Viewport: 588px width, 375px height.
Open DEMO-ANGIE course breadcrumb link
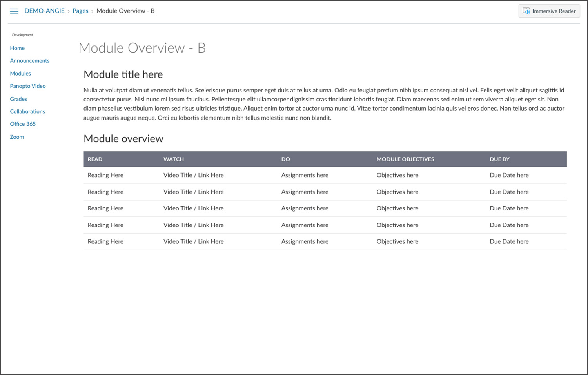(44, 11)
